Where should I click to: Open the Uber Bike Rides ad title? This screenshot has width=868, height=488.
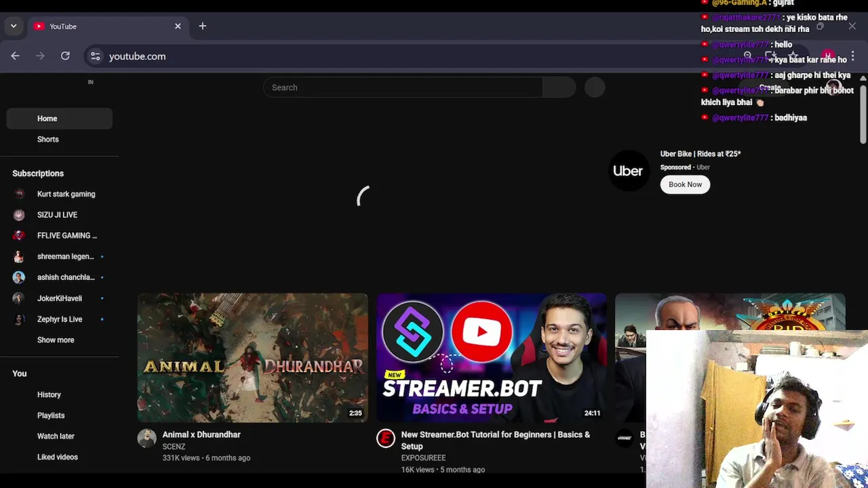tap(701, 154)
